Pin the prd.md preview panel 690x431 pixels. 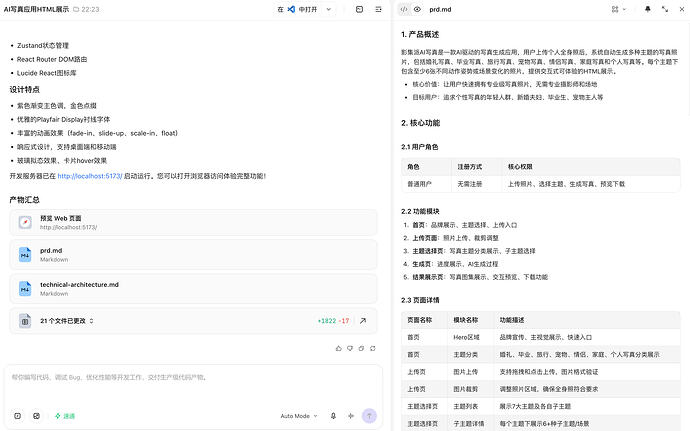(647, 9)
